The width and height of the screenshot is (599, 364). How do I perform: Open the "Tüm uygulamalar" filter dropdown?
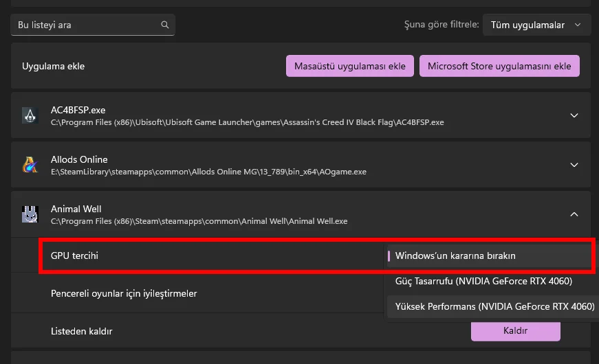536,25
